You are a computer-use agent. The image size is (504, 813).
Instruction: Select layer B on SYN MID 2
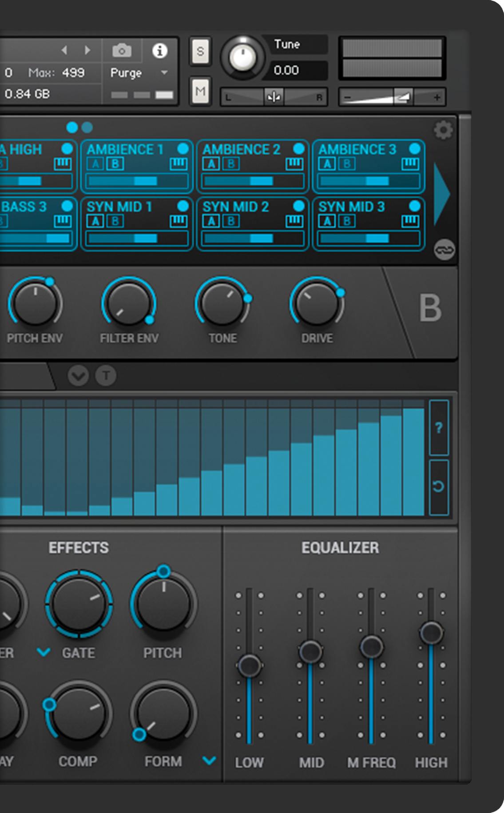[x=231, y=221]
